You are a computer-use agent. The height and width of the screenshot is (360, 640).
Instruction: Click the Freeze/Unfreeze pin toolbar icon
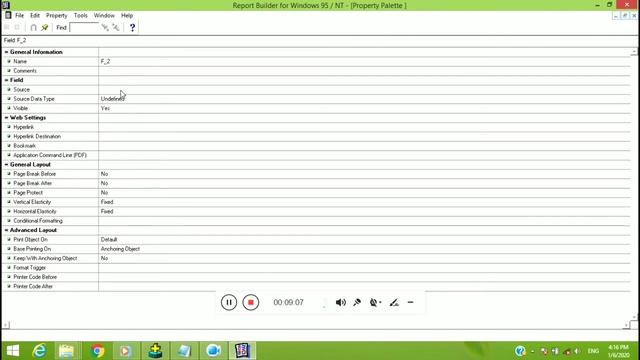pos(44,27)
